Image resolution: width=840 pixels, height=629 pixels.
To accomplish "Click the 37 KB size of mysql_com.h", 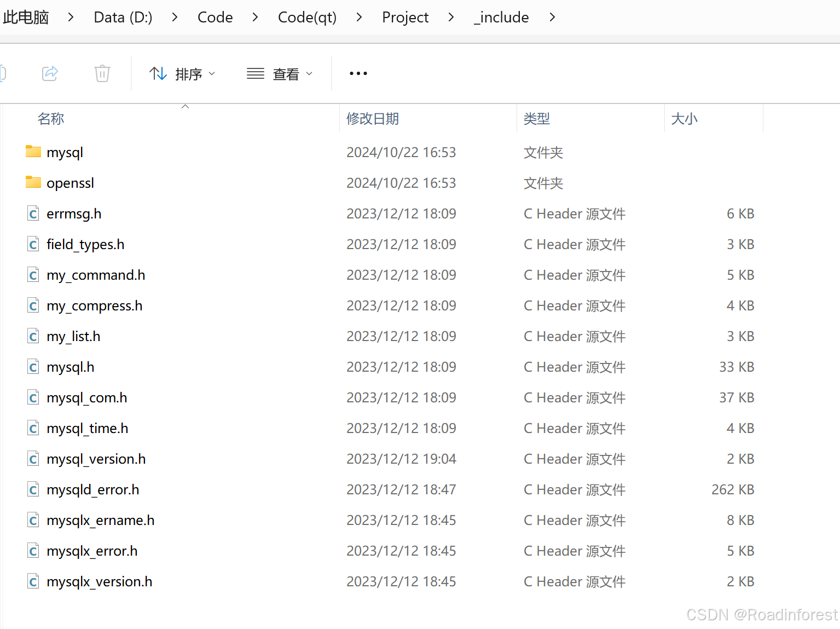I will pos(737,397).
